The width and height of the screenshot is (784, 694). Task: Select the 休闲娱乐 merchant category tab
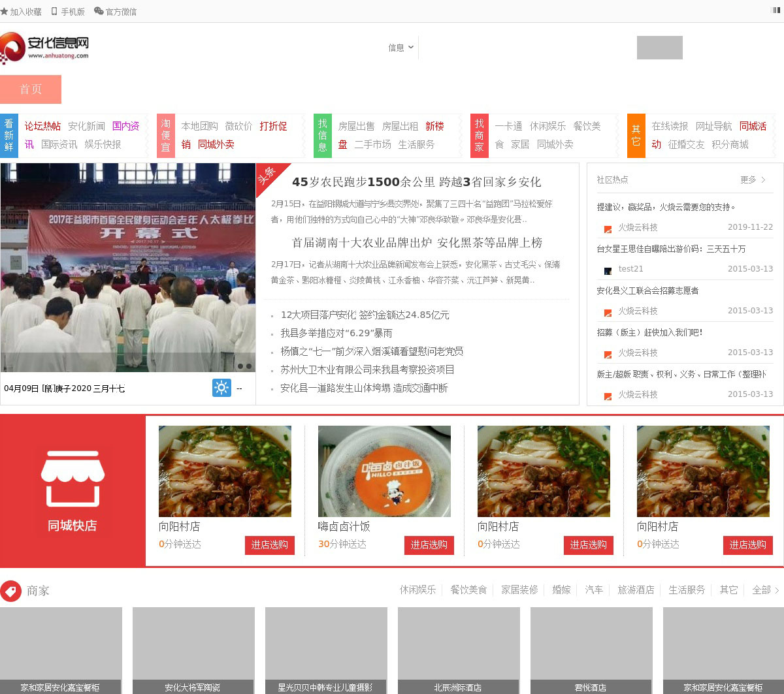(x=418, y=590)
